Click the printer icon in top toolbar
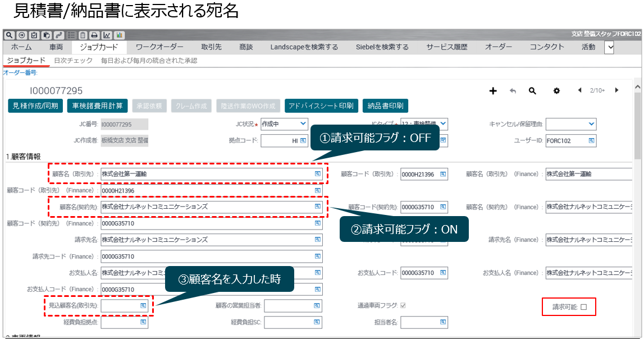This screenshot has width=644, height=339. [95, 35]
